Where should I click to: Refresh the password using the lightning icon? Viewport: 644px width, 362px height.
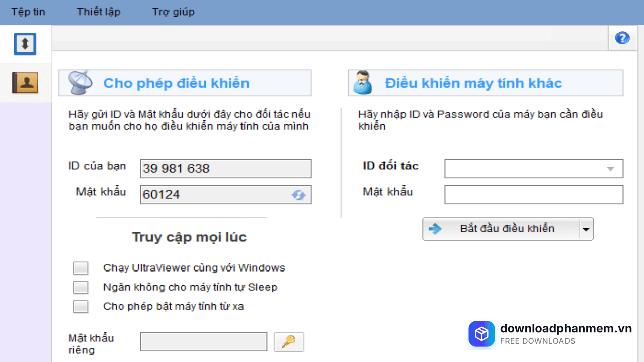(x=298, y=195)
